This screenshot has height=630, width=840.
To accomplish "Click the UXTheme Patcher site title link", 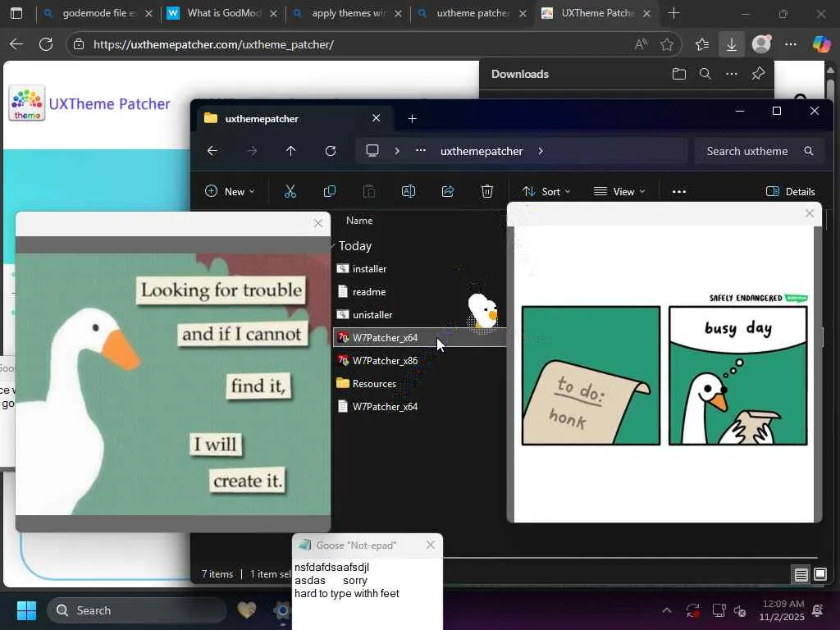I will (109, 103).
